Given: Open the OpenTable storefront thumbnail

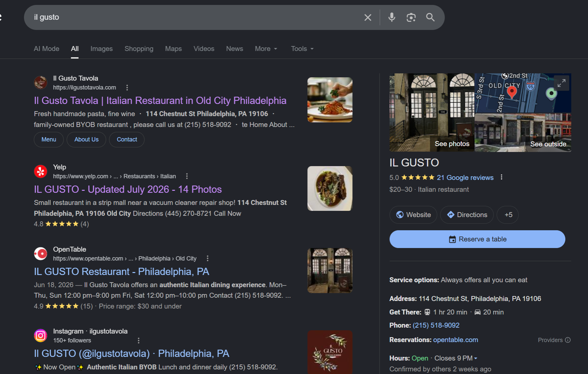Looking at the screenshot, I should coord(330,270).
